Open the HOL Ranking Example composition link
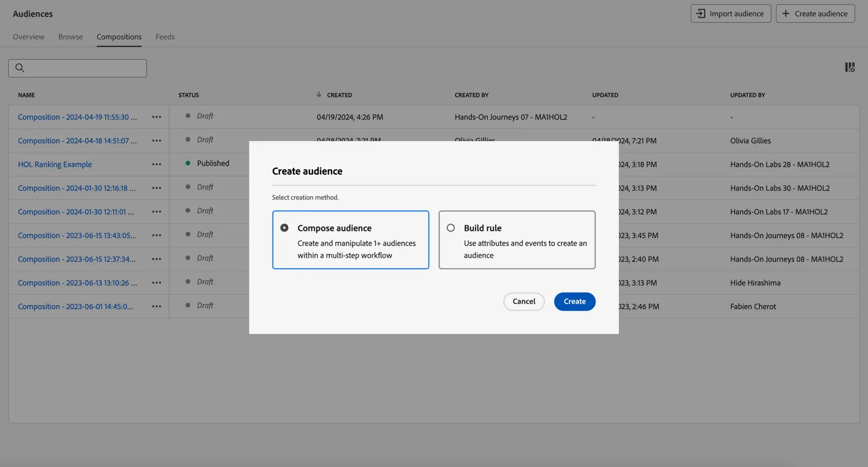This screenshot has width=868, height=467. coord(55,164)
